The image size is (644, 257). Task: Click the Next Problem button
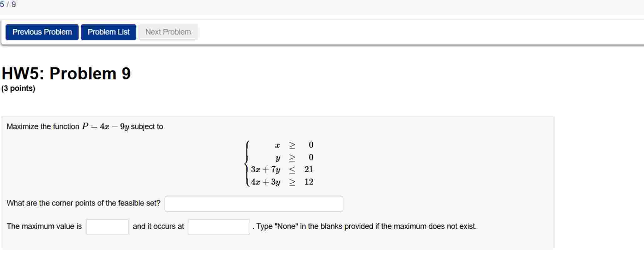[168, 32]
